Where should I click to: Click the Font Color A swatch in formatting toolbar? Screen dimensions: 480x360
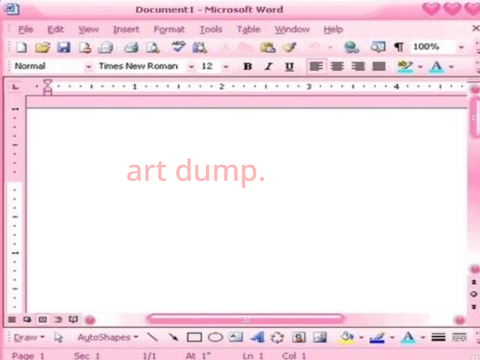click(437, 67)
